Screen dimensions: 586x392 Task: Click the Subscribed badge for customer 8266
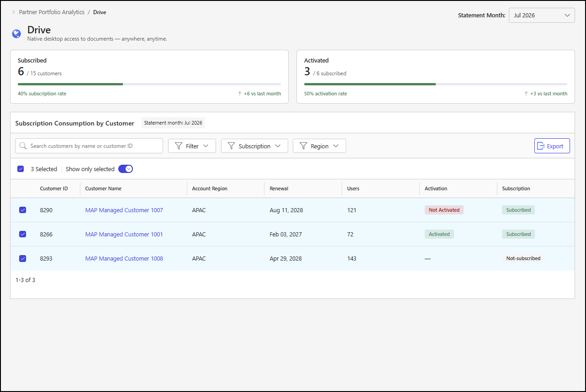coord(518,234)
